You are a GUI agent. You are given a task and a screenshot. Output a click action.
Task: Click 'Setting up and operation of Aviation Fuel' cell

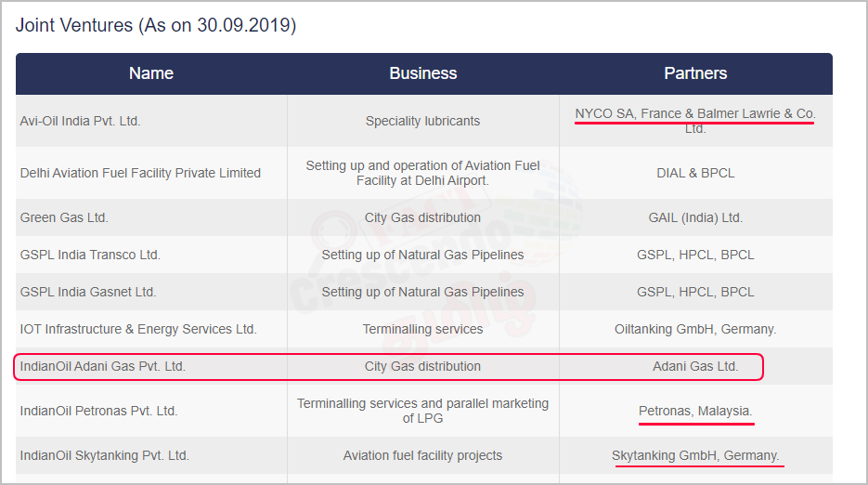(423, 173)
